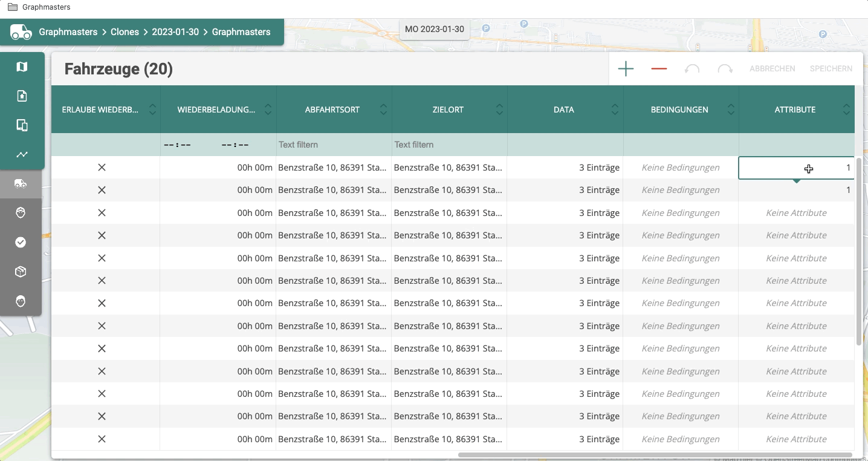Open the map view sidebar icon

click(22, 67)
